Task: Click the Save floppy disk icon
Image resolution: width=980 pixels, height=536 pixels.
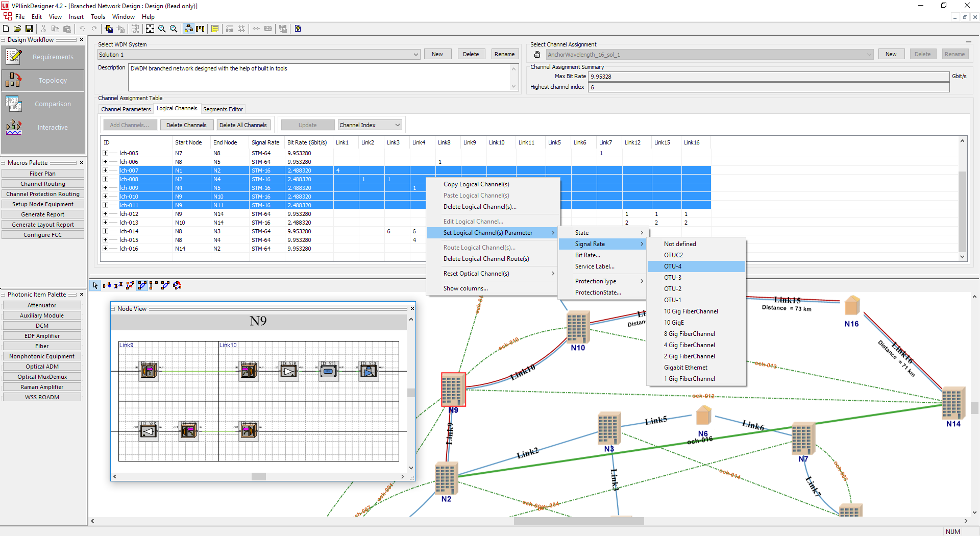Action: click(29, 29)
